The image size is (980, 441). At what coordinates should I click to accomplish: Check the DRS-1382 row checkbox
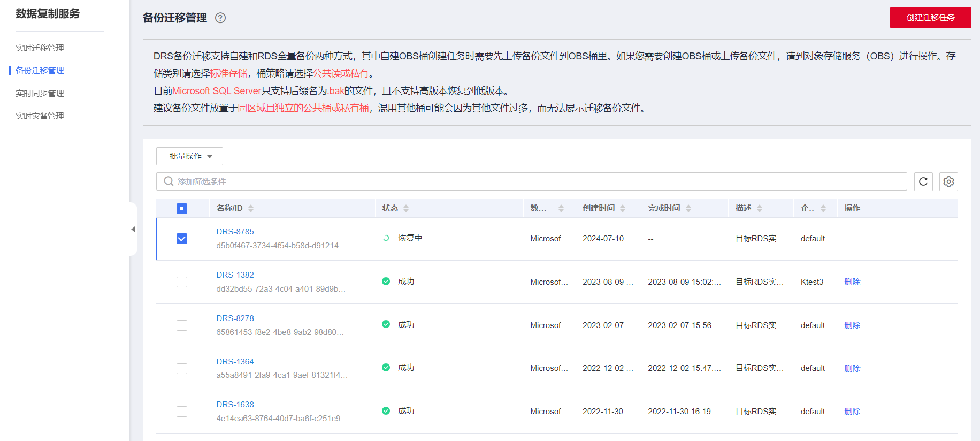coord(182,282)
